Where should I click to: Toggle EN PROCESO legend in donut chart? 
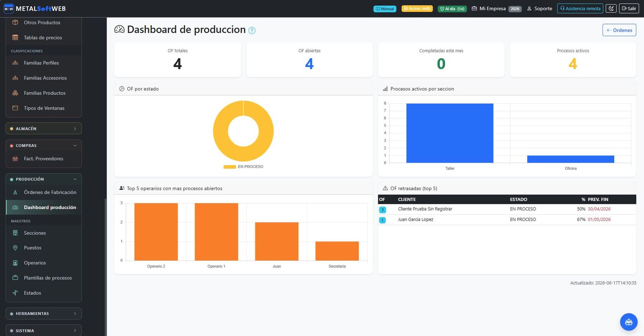point(243,167)
